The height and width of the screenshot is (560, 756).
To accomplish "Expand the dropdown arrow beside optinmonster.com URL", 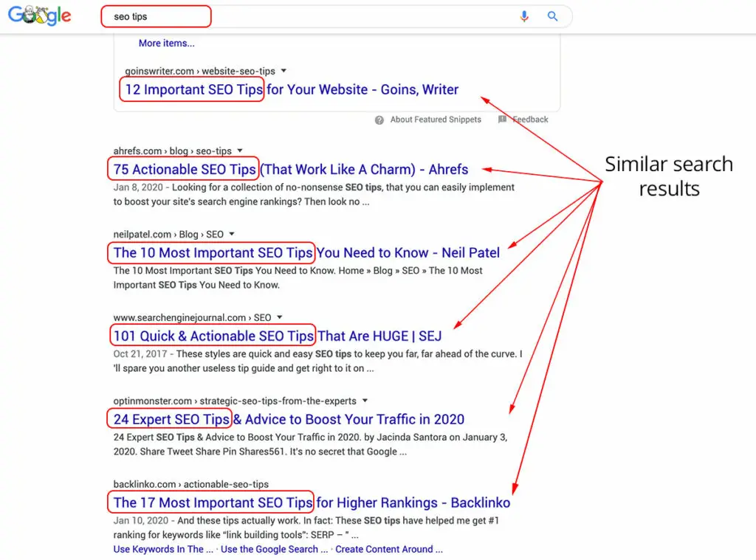I will coord(365,401).
